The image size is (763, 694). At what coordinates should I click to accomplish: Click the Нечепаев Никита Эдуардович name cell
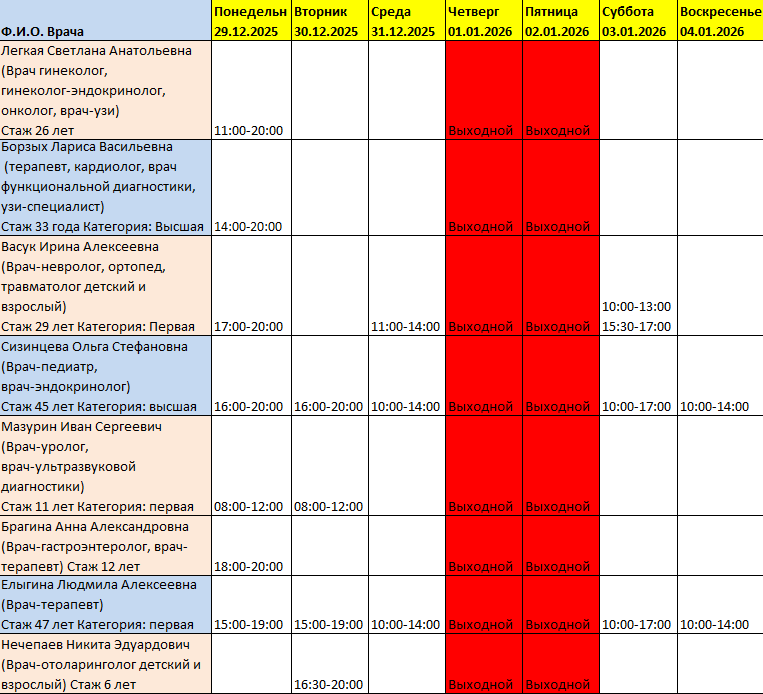pos(105,664)
